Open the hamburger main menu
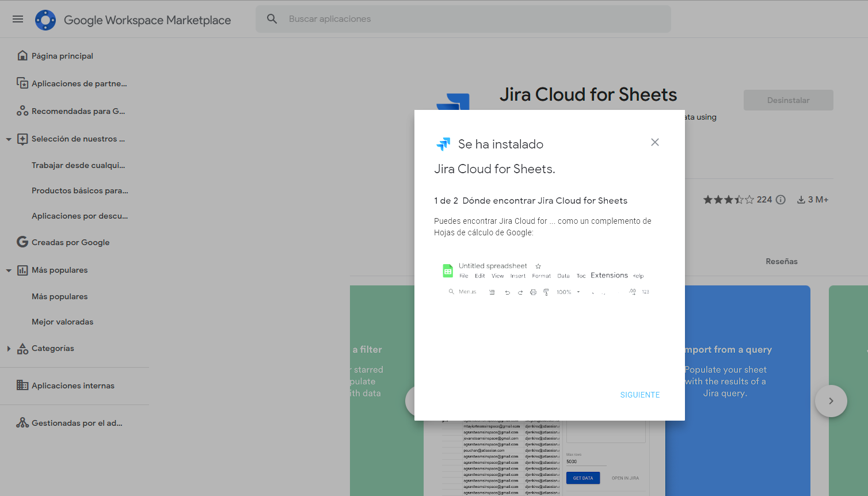This screenshot has width=868, height=496. (x=18, y=19)
